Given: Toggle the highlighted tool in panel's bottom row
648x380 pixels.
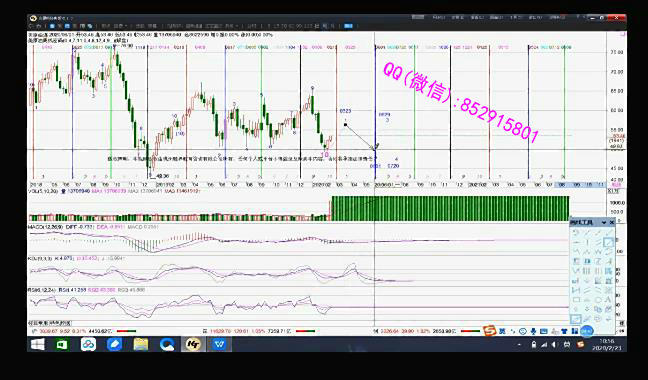Looking at the screenshot, I should tap(576, 319).
